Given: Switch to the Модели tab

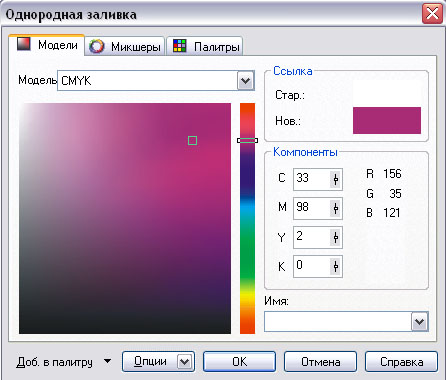Looking at the screenshot, I should 47,45.
